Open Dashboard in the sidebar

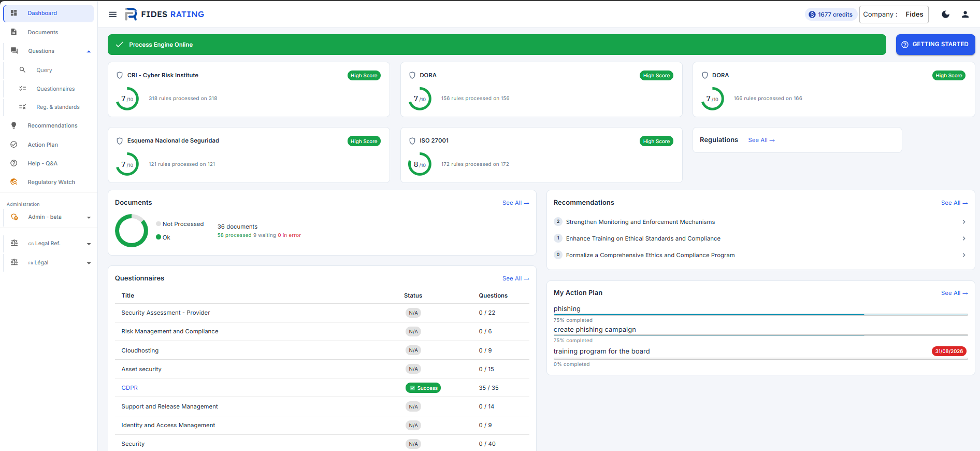point(49,13)
